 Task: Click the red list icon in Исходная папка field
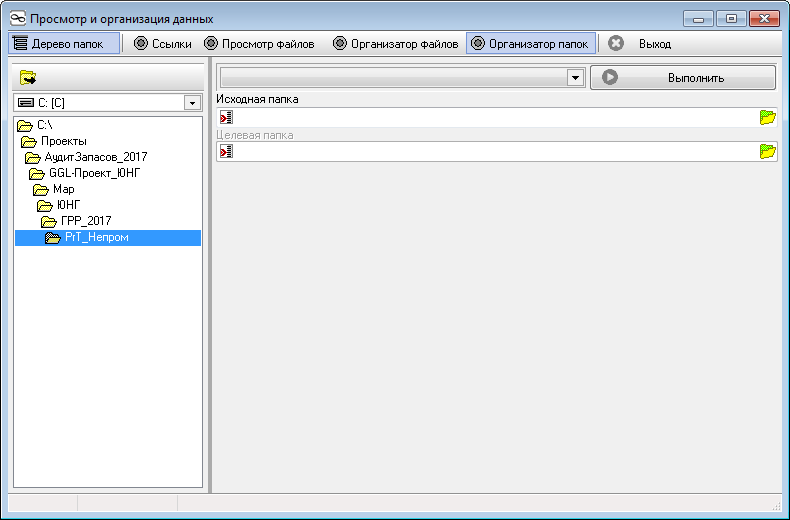(x=226, y=117)
